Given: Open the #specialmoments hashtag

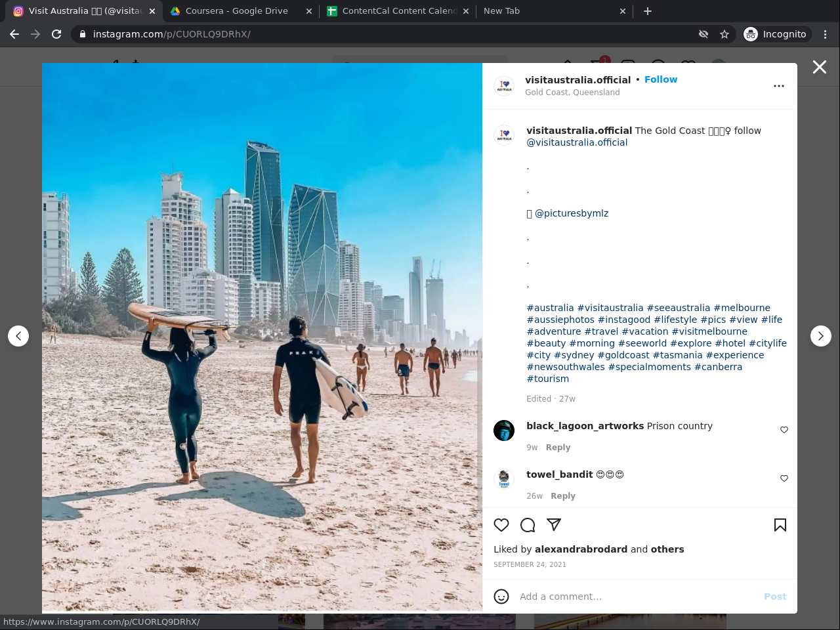Looking at the screenshot, I should pos(650,367).
